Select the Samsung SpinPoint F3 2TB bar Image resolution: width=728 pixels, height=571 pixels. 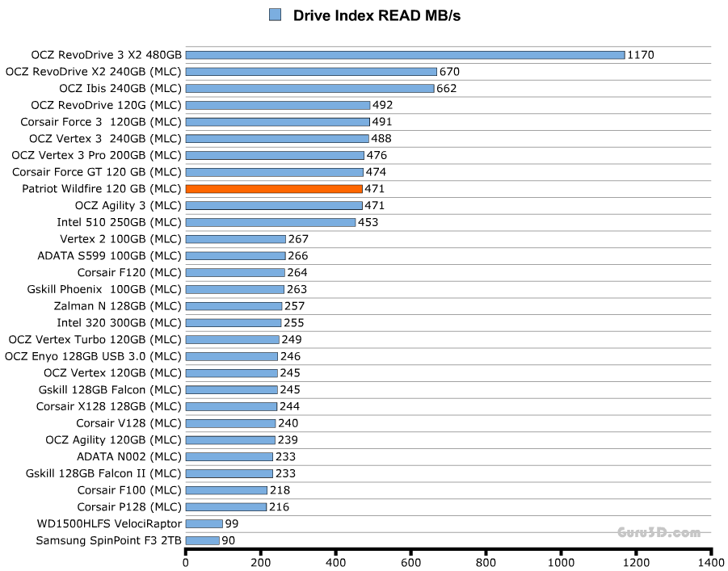(x=203, y=540)
